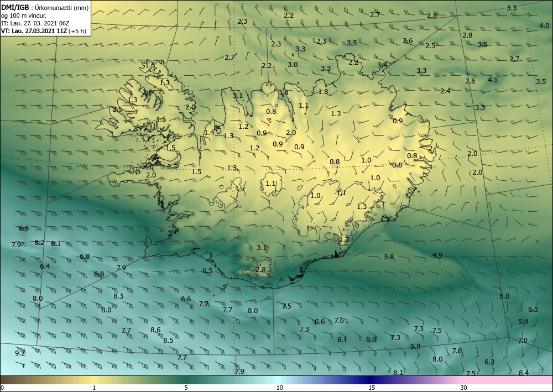Click the "IT: Lau. 27. 03. 2021 06Z" line

[x=35, y=23]
